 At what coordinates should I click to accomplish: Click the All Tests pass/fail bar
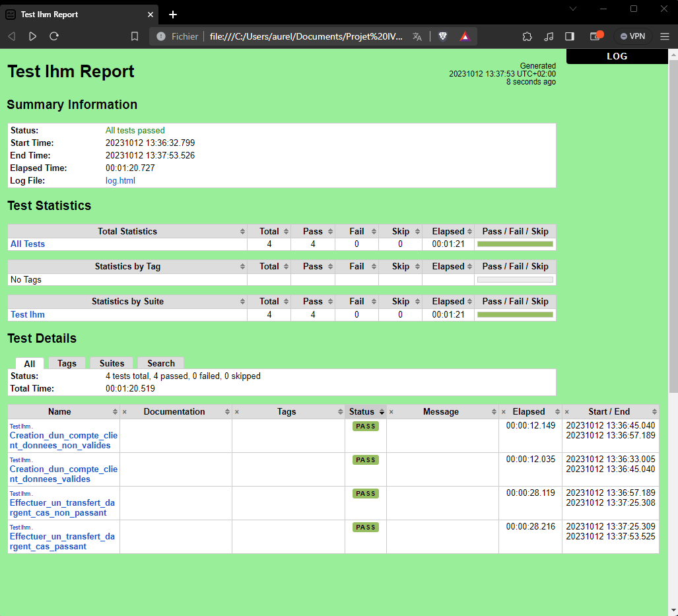515,244
